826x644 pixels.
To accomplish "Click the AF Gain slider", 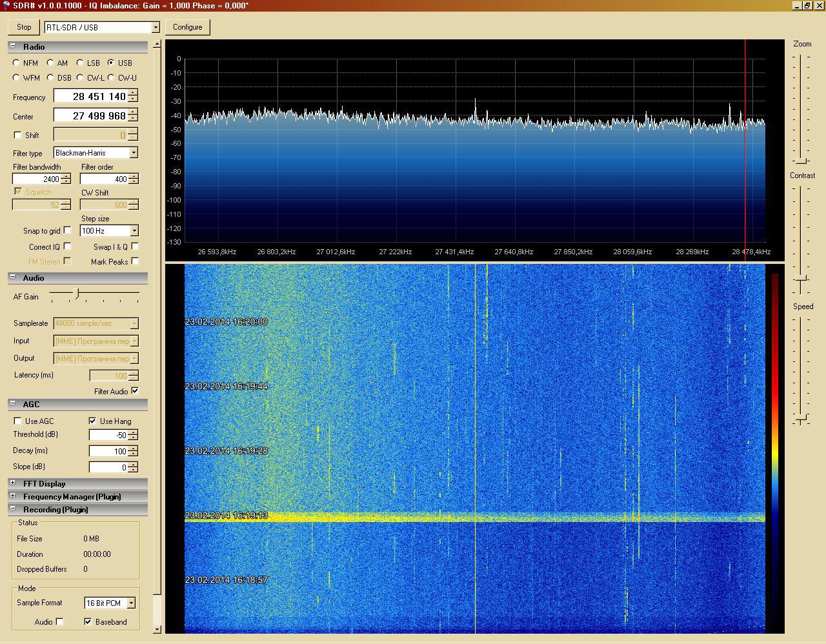I will click(77, 294).
